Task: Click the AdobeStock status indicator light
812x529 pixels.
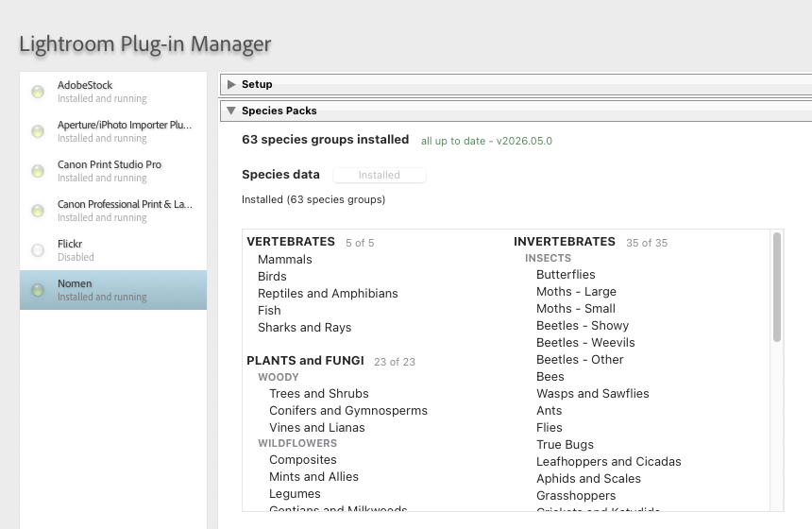Action: tap(38, 92)
